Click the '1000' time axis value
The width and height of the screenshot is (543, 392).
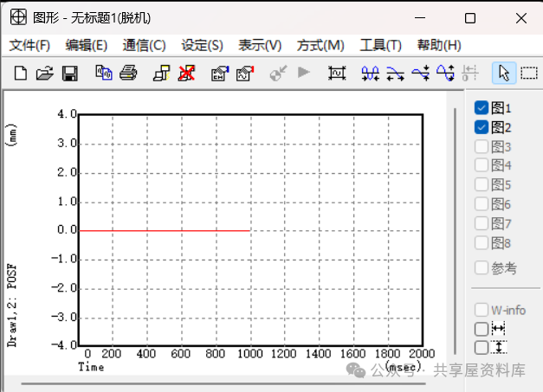coord(250,354)
